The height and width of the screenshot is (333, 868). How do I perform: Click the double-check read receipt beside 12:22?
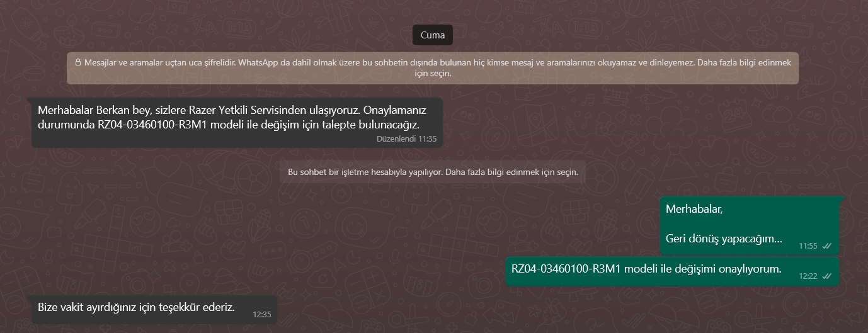click(x=827, y=276)
